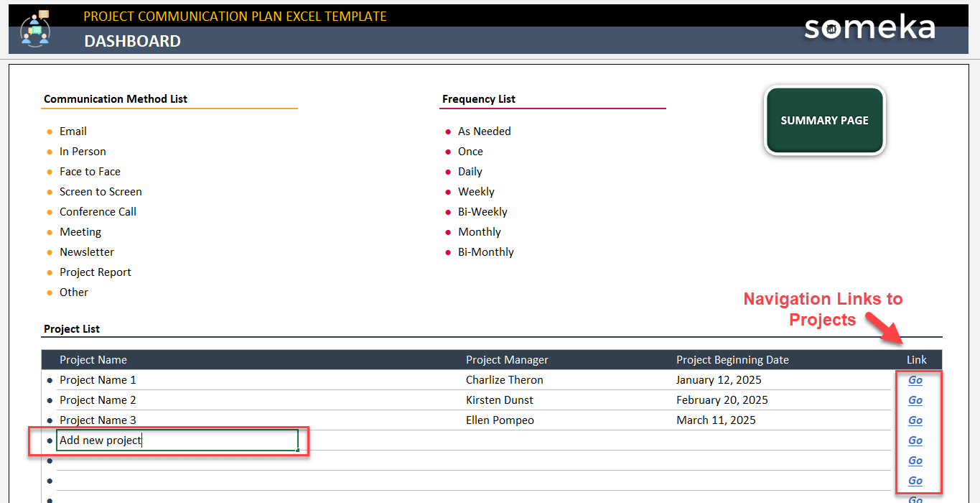Click the January 12, 2025 date cell
Viewport: 980px width, 503px height.
point(719,380)
